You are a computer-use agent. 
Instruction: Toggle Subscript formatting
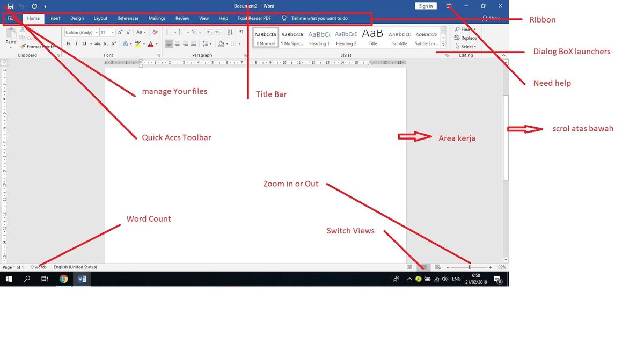pyautogui.click(x=106, y=44)
